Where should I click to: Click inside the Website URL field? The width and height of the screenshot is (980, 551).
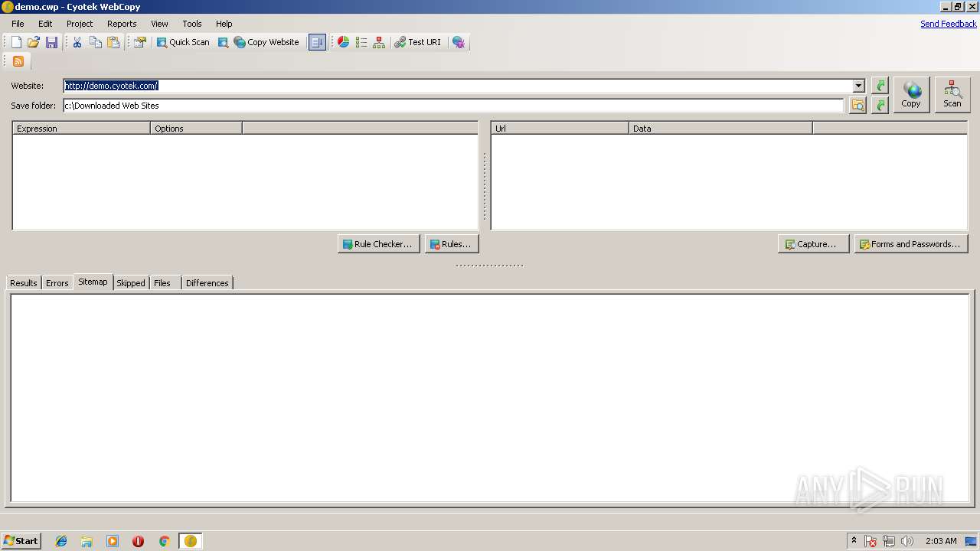tap(458, 86)
